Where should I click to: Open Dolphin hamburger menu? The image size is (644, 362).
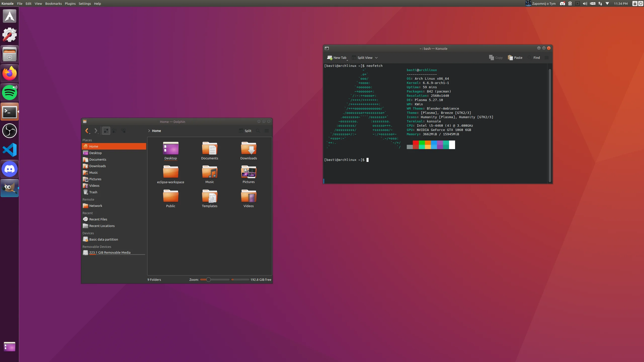pos(267,131)
